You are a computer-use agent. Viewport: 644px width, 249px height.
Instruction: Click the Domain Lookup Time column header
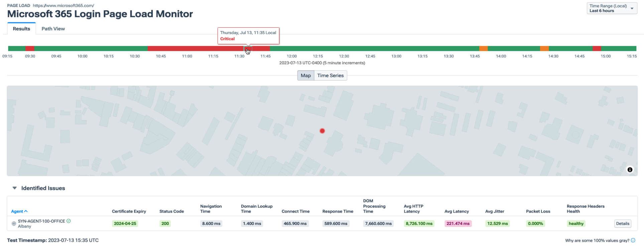(x=257, y=209)
